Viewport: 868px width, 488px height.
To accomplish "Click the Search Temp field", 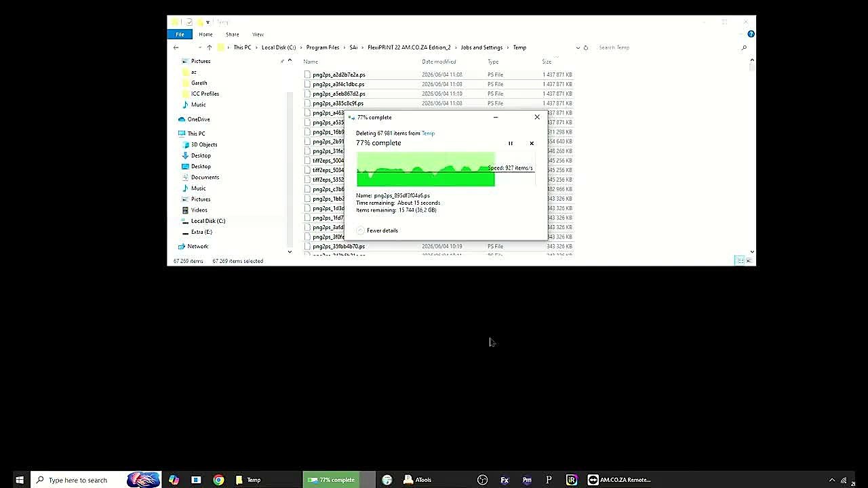I will click(x=671, y=47).
